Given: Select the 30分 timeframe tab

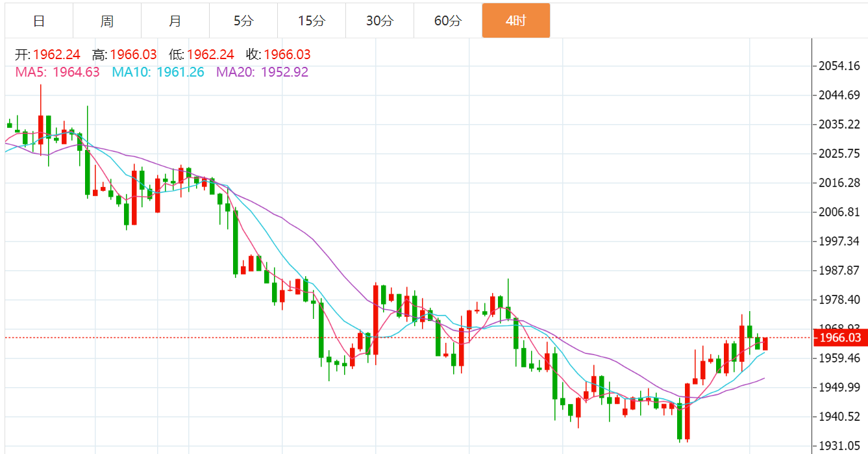Looking at the screenshot, I should [x=380, y=21].
